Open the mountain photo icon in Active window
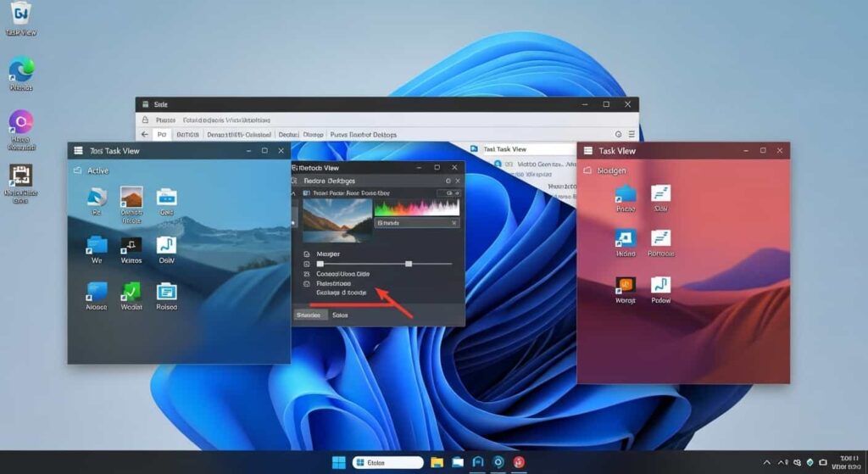Viewport: 868px width, 474px height. pos(131,198)
